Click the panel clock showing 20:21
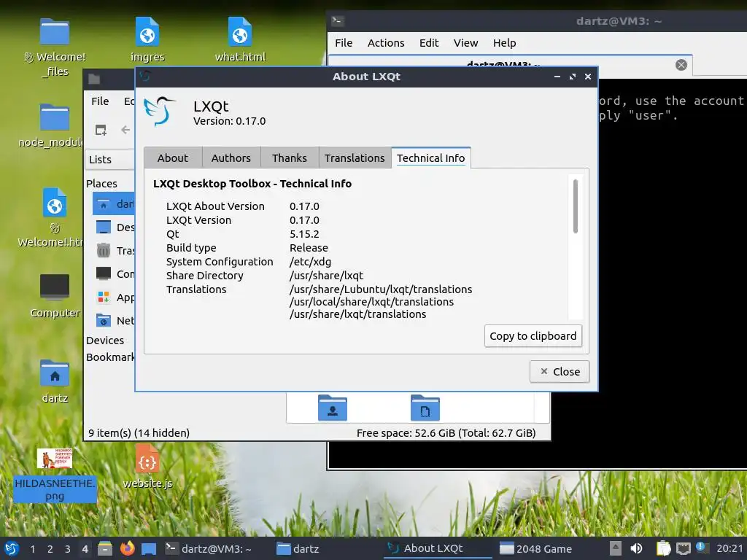This screenshot has height=560, width=747. pos(729,548)
